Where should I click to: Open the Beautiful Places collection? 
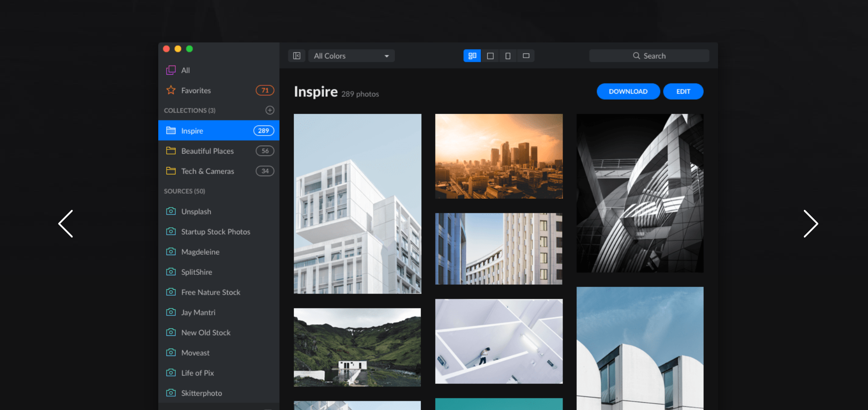pos(219,151)
